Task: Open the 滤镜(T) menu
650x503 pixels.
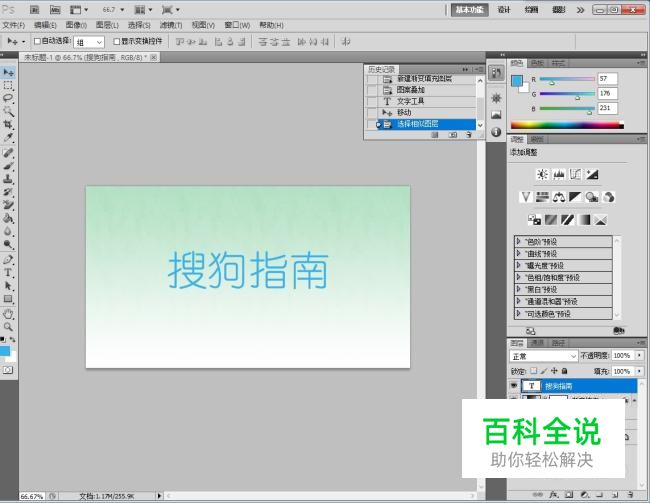Action: (x=171, y=25)
